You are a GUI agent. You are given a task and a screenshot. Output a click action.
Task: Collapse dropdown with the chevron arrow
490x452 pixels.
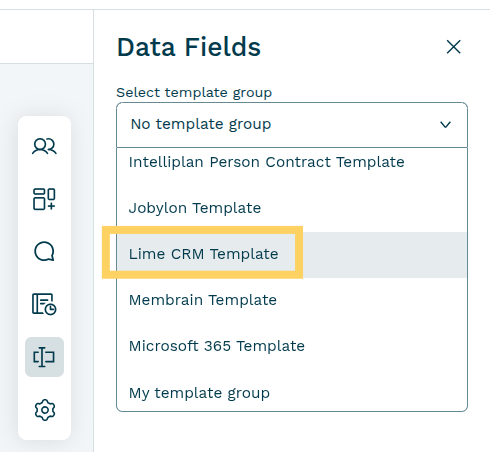(445, 125)
